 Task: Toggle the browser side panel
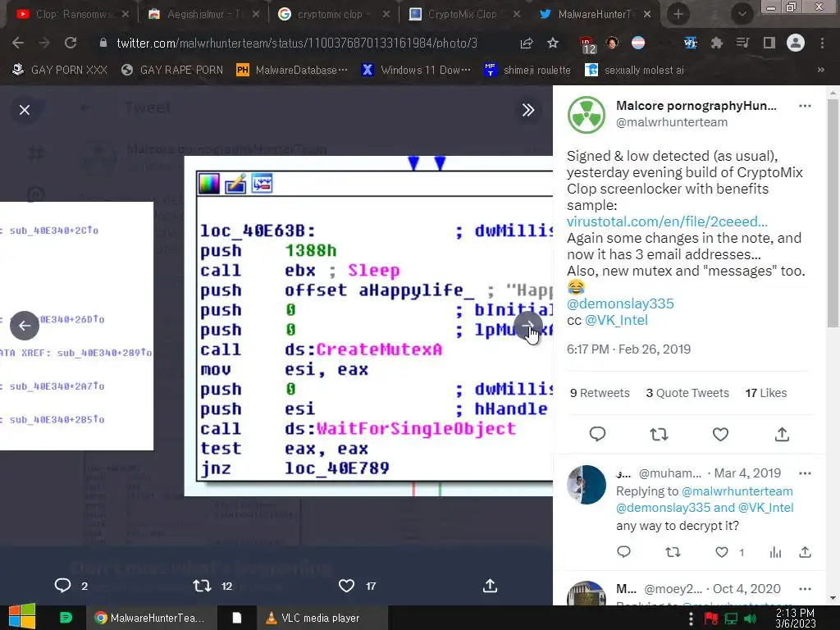tap(769, 43)
